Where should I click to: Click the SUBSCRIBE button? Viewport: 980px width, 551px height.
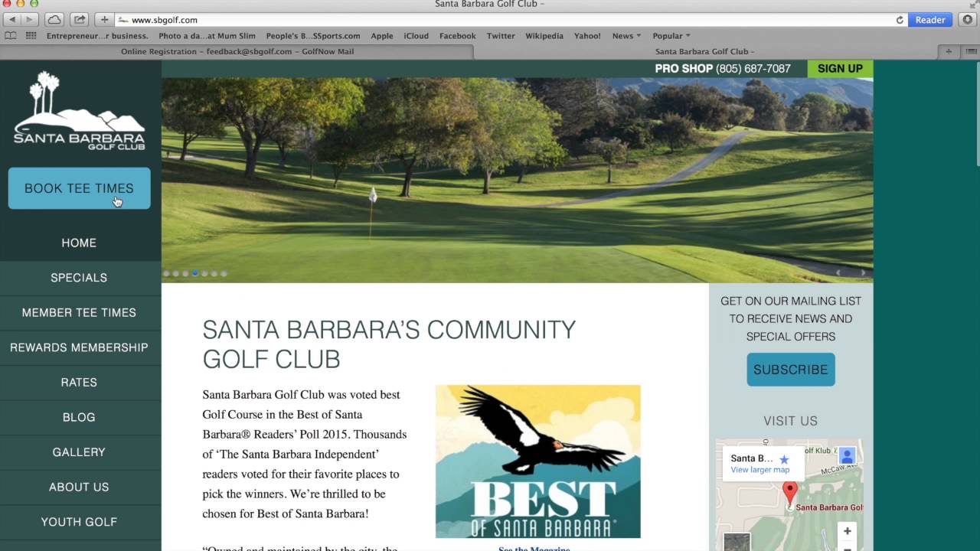pyautogui.click(x=790, y=370)
